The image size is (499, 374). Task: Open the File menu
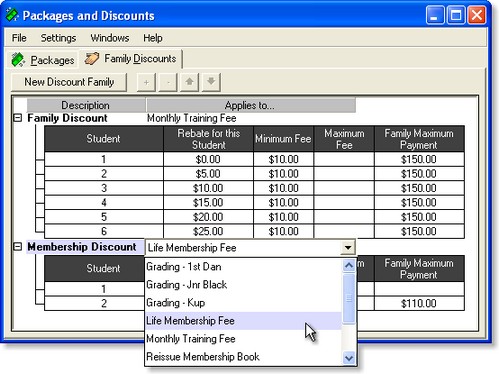pyautogui.click(x=19, y=38)
